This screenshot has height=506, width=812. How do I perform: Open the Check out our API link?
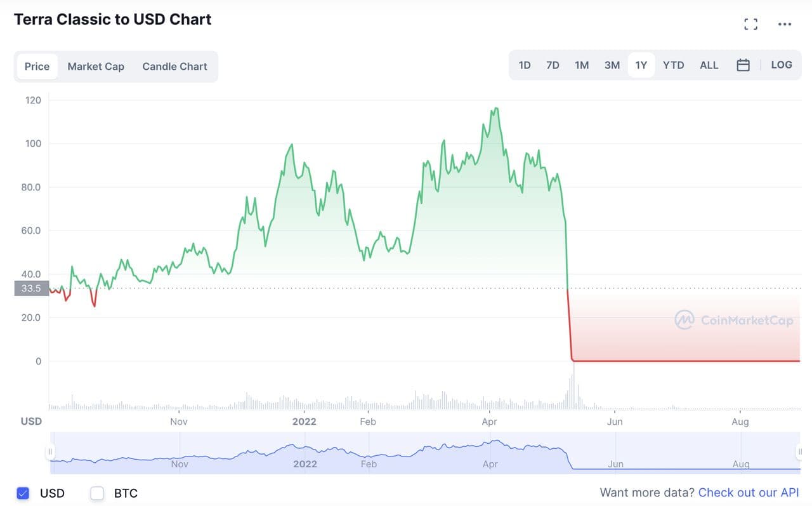749,493
